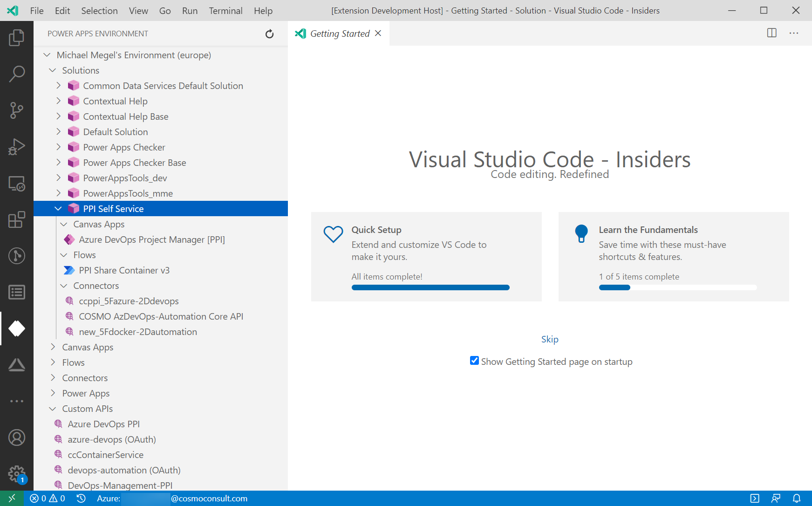Expand the Contextual Help Base solution

pyautogui.click(x=58, y=116)
